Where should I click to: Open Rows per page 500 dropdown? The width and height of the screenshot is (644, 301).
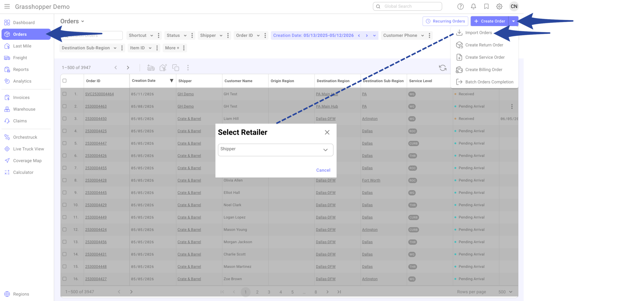click(x=505, y=292)
